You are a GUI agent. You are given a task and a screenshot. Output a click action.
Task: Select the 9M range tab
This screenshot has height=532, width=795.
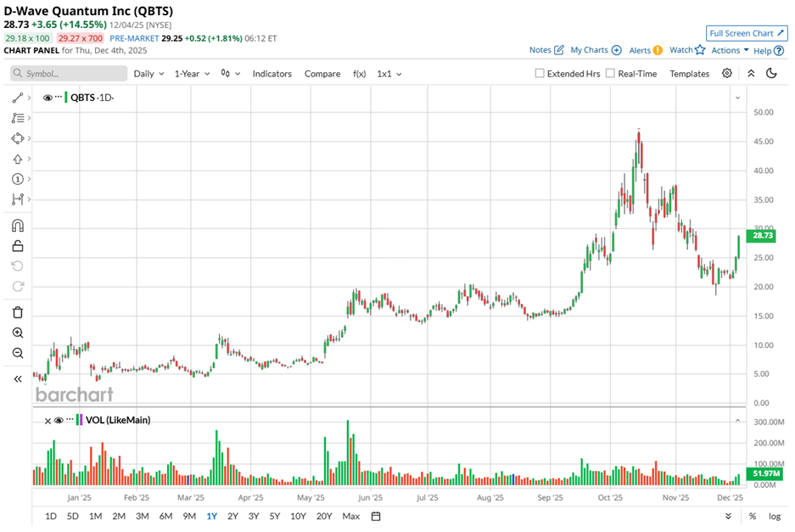pos(189,516)
